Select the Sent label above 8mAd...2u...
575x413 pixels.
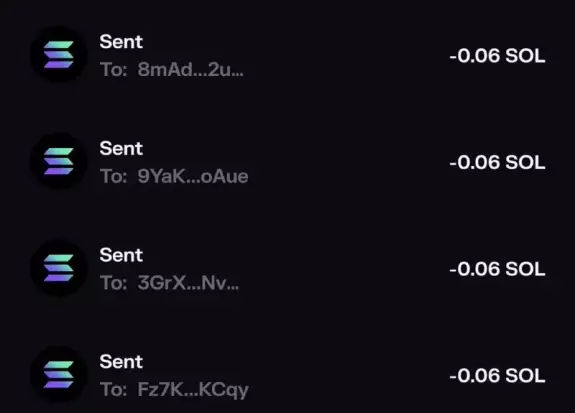click(121, 42)
